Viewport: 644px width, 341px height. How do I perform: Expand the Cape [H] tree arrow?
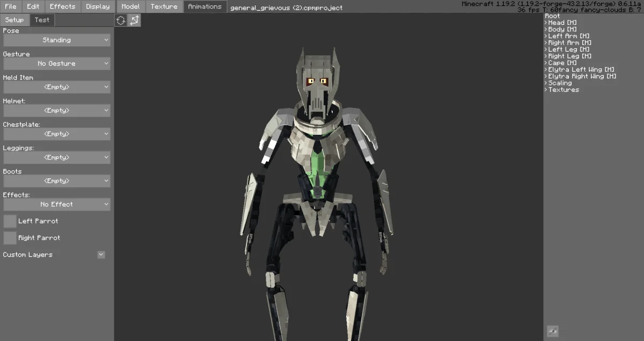click(546, 63)
